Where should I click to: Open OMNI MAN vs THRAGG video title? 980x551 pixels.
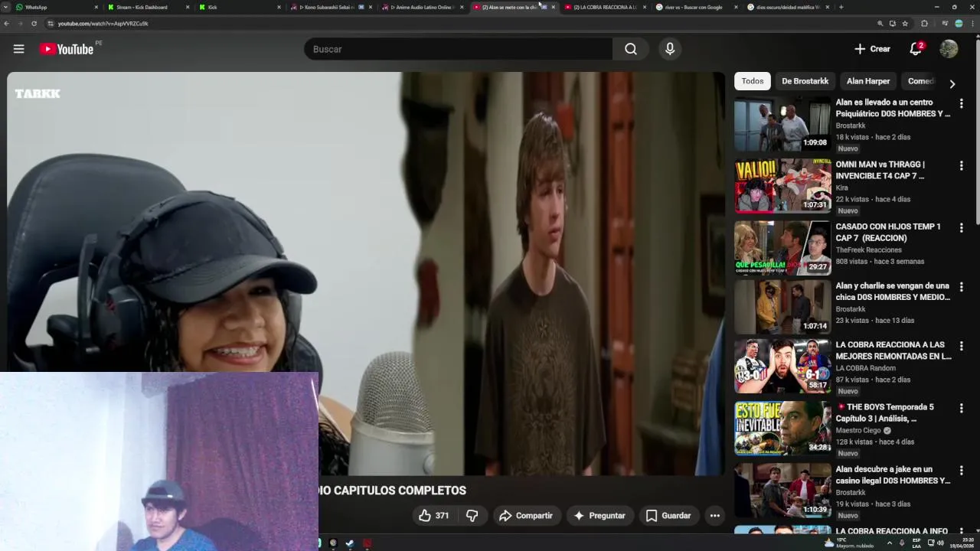pos(880,170)
